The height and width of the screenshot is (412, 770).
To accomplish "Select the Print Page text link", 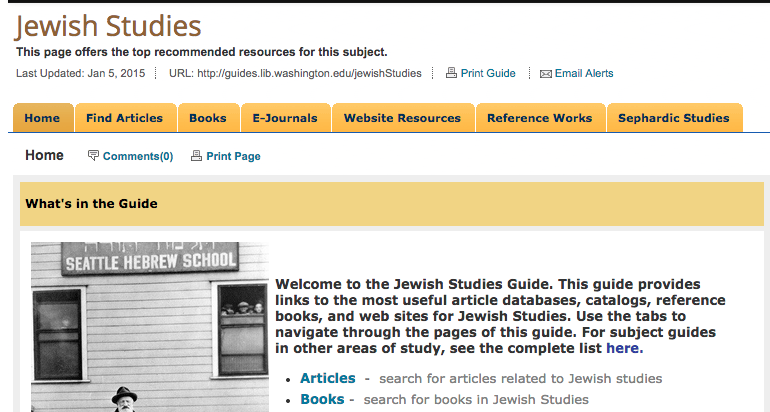I will (233, 156).
